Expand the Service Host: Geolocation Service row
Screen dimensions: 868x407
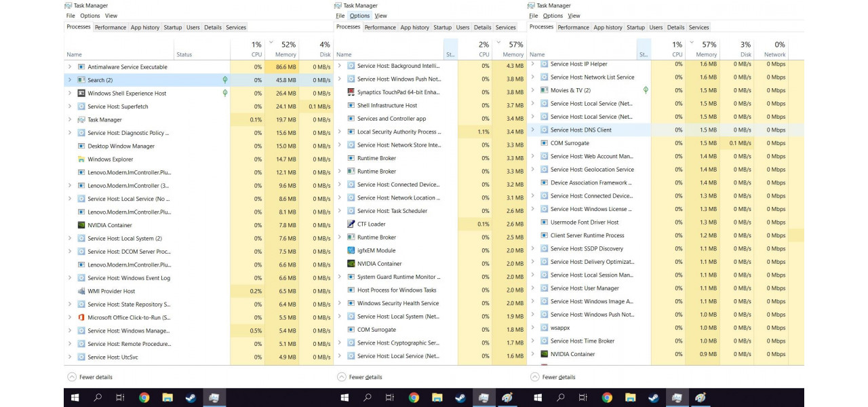coord(533,170)
